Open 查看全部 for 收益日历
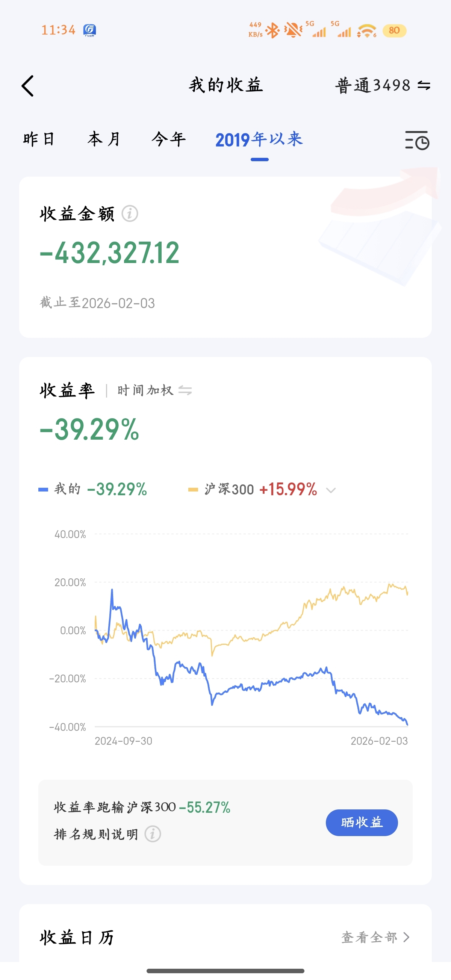Image resolution: width=451 pixels, height=980 pixels. point(375,937)
